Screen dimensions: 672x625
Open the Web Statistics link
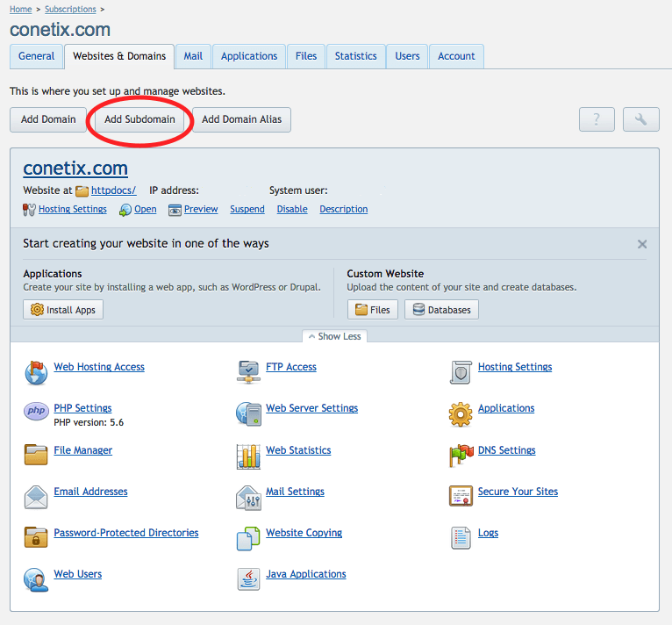point(298,450)
